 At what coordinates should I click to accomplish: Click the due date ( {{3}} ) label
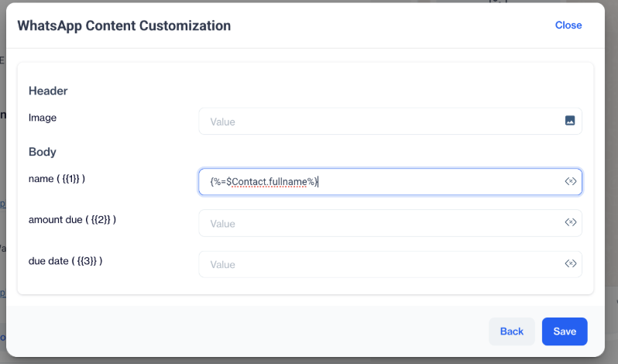tap(65, 261)
